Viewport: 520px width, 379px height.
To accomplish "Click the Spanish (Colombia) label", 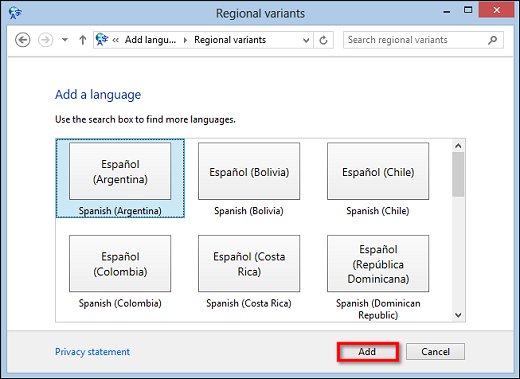I will pos(120,303).
